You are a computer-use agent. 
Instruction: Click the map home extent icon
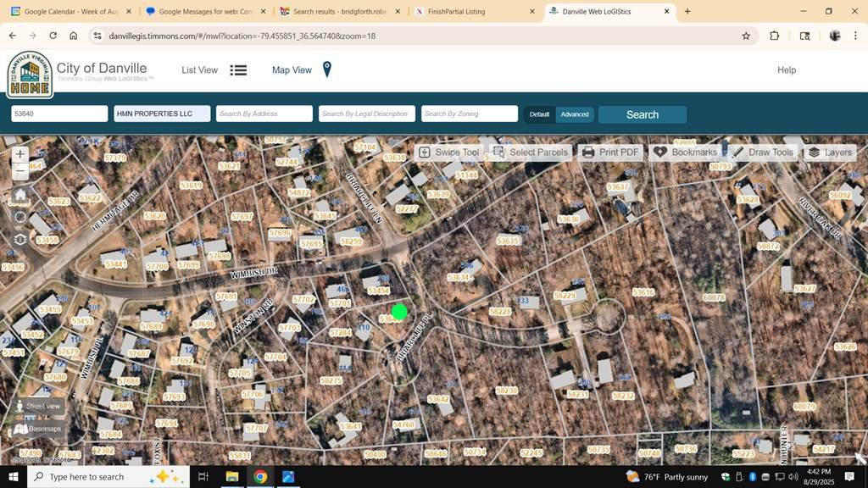[x=19, y=195]
